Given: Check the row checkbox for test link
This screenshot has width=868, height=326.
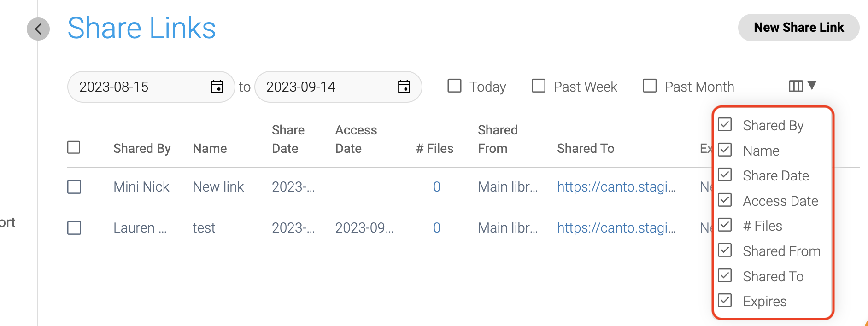Looking at the screenshot, I should pos(74,227).
